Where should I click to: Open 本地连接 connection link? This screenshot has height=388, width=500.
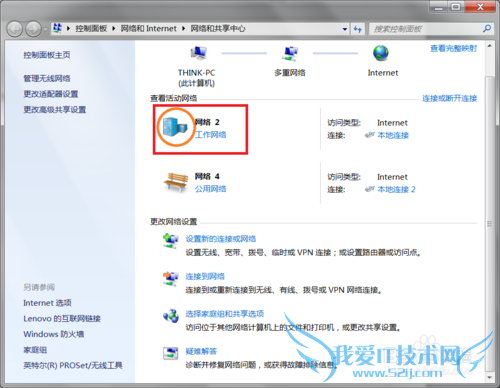coord(393,135)
